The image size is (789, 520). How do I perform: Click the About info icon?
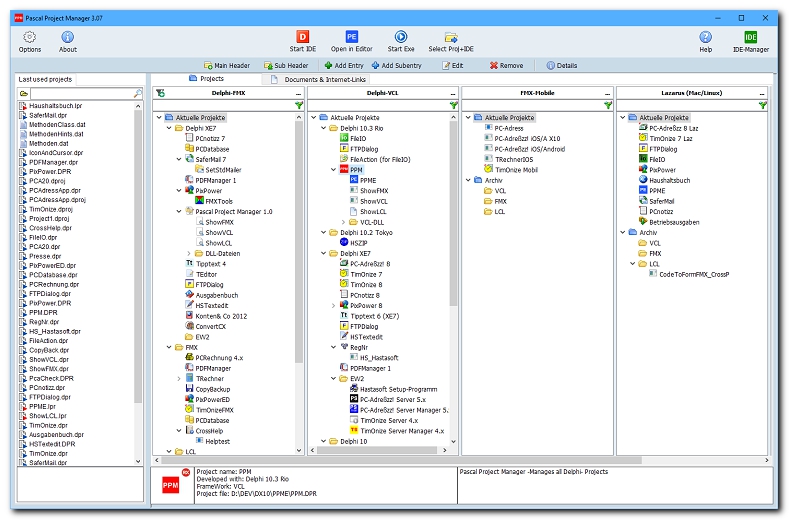67,37
